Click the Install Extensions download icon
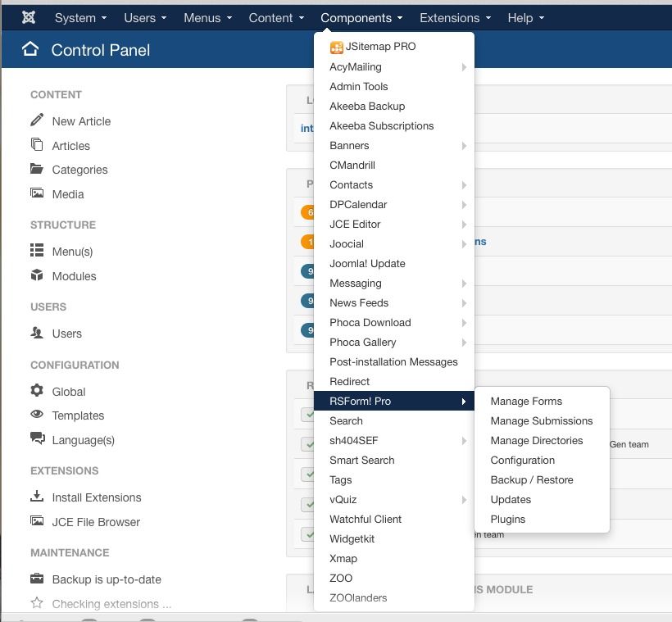This screenshot has height=622, width=672. [x=37, y=497]
